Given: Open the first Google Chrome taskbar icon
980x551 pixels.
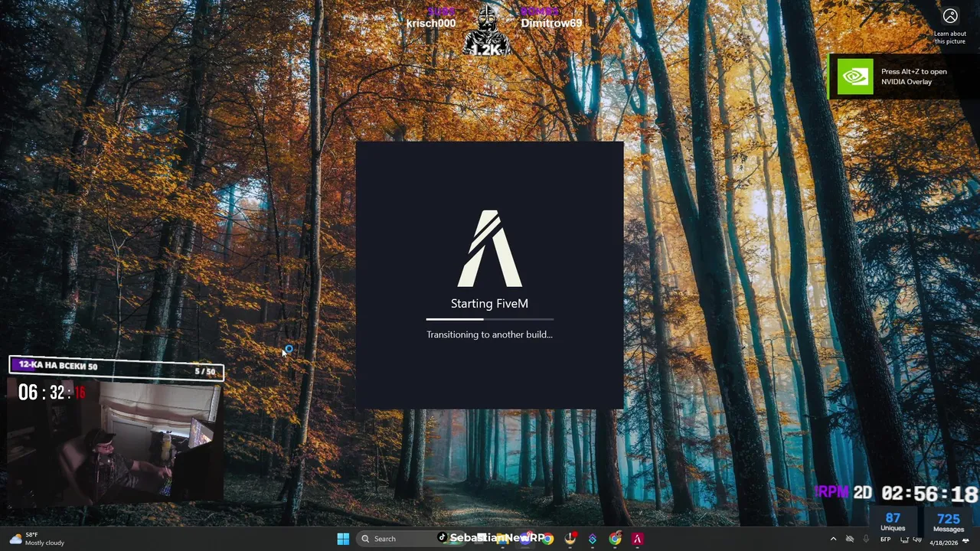Looking at the screenshot, I should 547,539.
